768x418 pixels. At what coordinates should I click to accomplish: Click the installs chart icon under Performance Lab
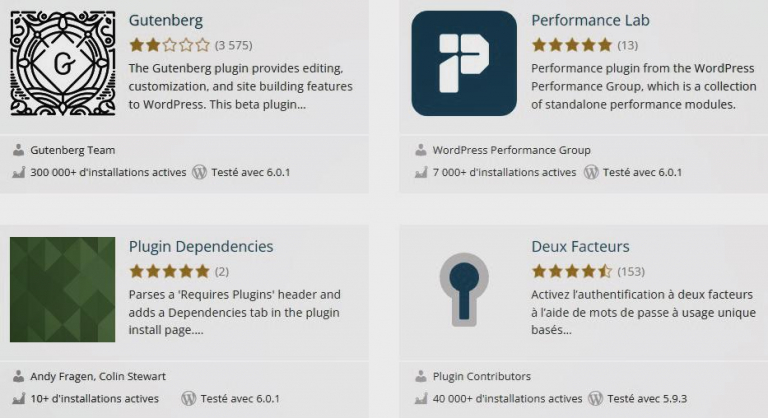click(x=420, y=172)
